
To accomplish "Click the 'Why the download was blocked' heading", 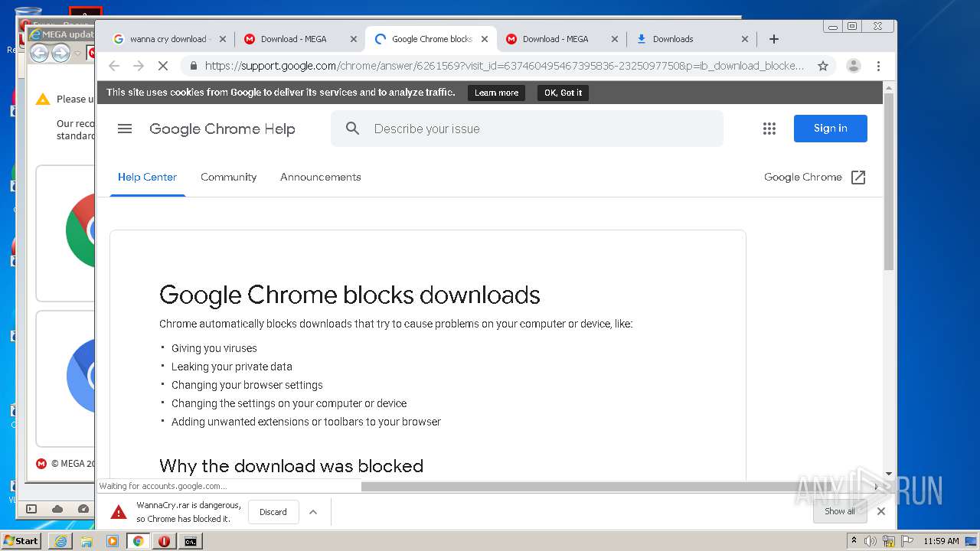I will click(291, 466).
